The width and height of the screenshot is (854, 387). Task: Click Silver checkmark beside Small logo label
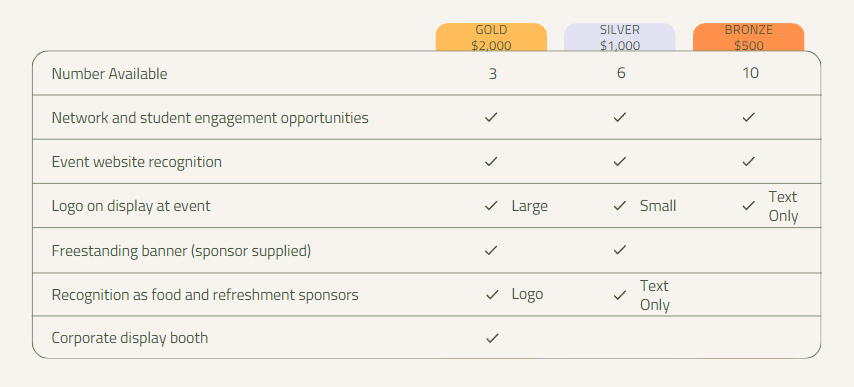pyautogui.click(x=619, y=206)
